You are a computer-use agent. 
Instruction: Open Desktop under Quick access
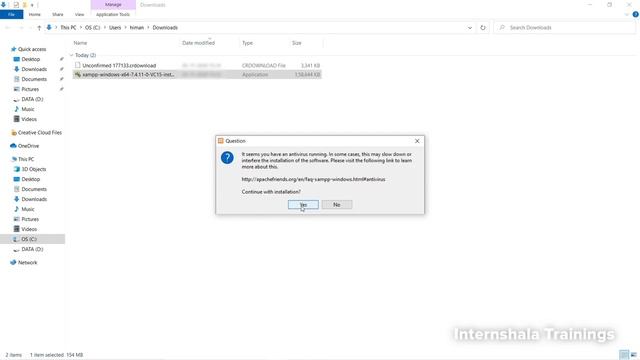click(x=31, y=59)
